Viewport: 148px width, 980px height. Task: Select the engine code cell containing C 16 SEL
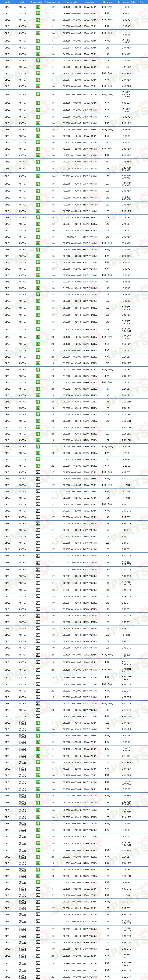point(126,95)
